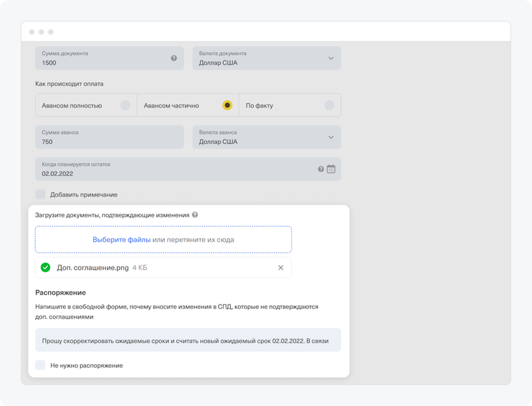Open calendar picker in remaining payment date field
This screenshot has width=532, height=406.
pos(331,169)
